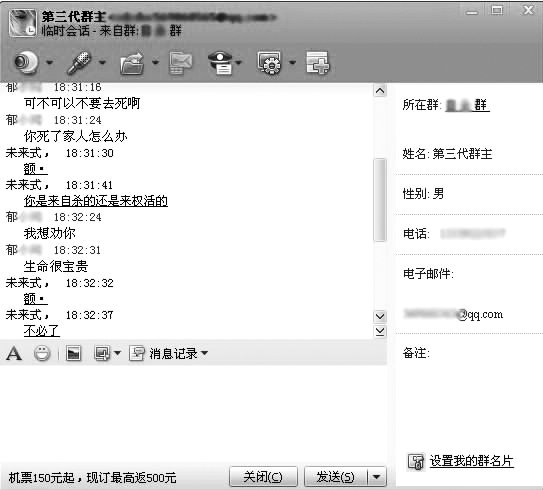Expand the remote assistance dropdown arrow
The height and width of the screenshot is (490, 543).
point(293,63)
